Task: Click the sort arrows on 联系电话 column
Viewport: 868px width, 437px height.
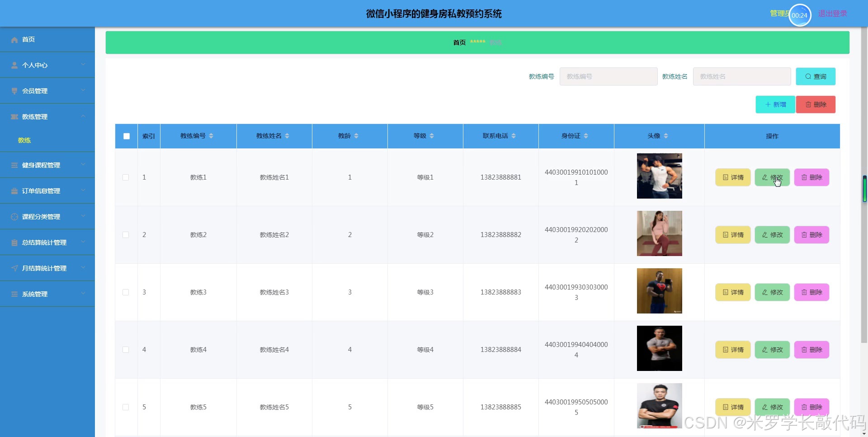Action: pyautogui.click(x=514, y=136)
